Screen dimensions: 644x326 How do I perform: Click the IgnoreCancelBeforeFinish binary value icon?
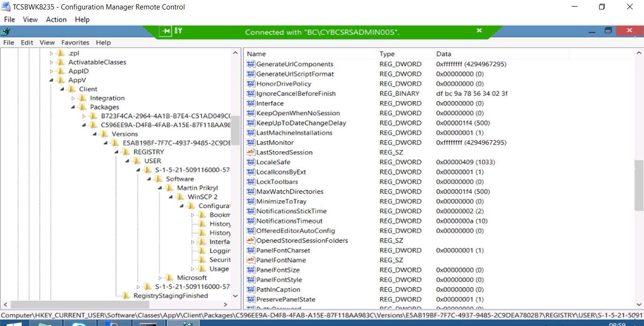click(x=251, y=94)
